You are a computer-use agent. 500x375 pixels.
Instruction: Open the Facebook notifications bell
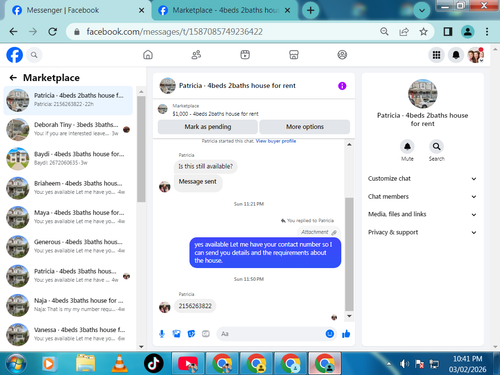point(456,55)
